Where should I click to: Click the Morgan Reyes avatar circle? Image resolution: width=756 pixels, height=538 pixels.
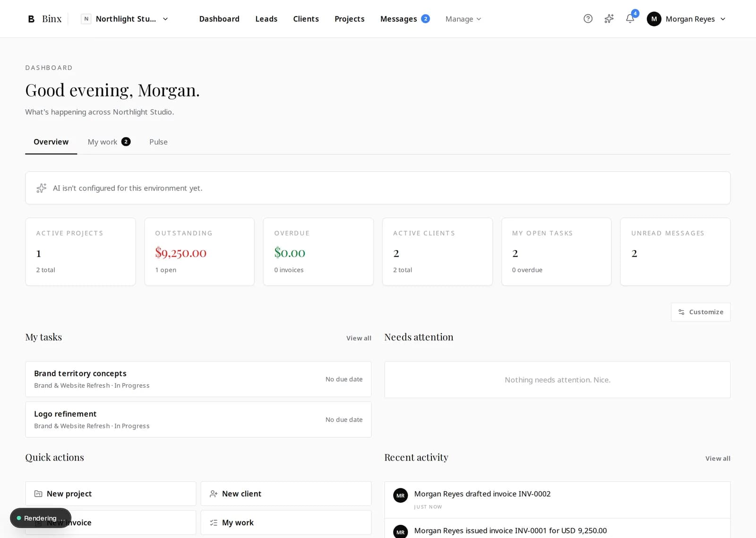[654, 19]
